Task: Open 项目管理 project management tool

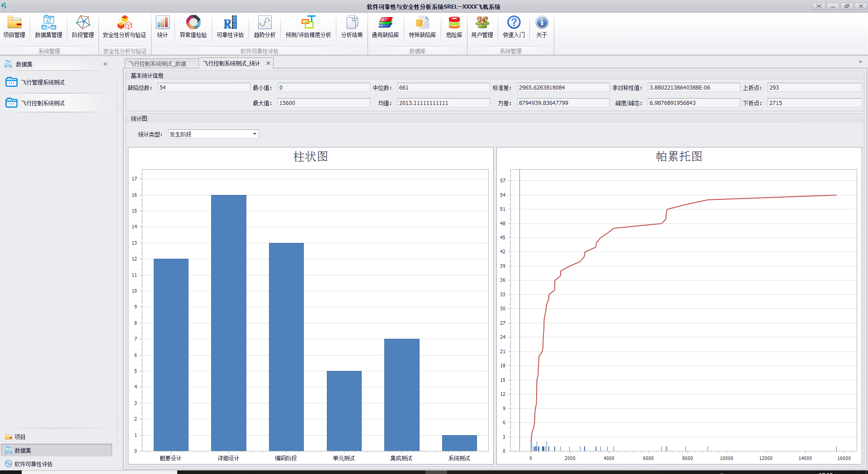Action: point(14,27)
